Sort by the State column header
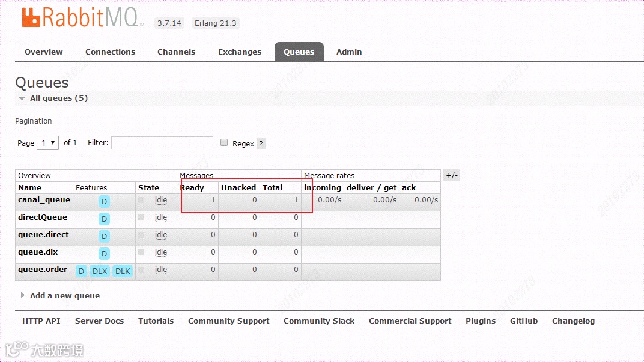 (x=148, y=187)
